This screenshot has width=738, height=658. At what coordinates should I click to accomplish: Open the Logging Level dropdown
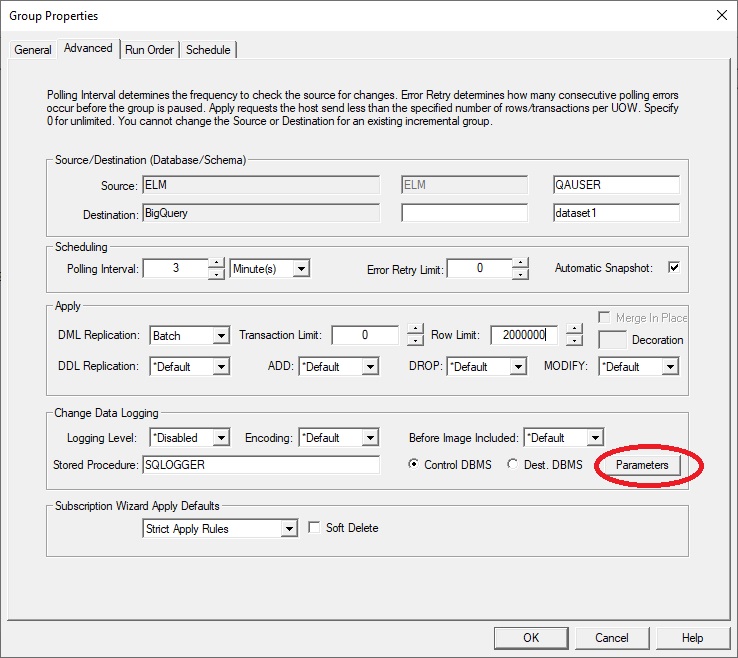221,438
